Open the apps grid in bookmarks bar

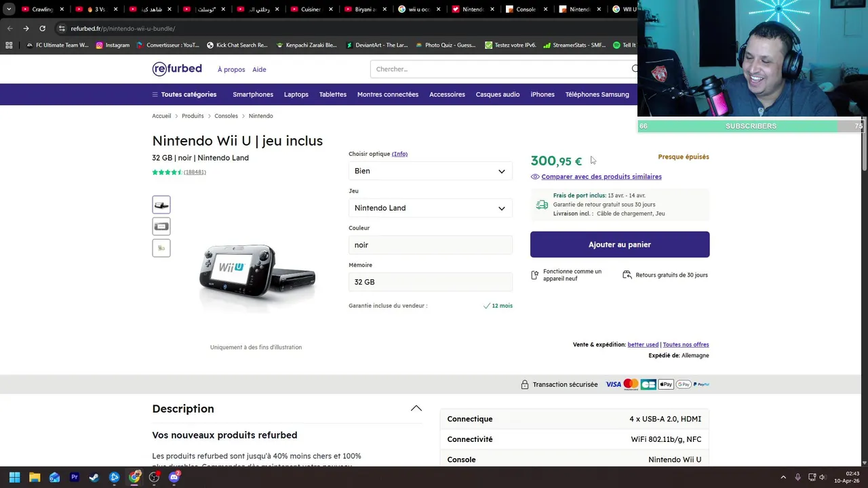9,45
